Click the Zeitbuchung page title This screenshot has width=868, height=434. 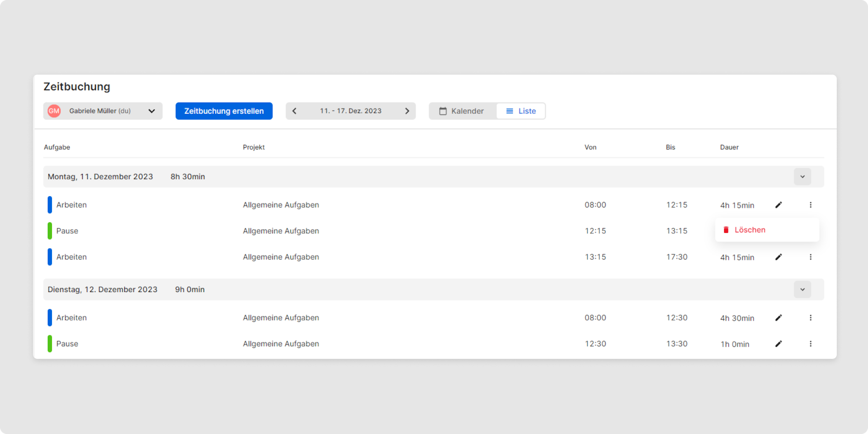(x=77, y=86)
